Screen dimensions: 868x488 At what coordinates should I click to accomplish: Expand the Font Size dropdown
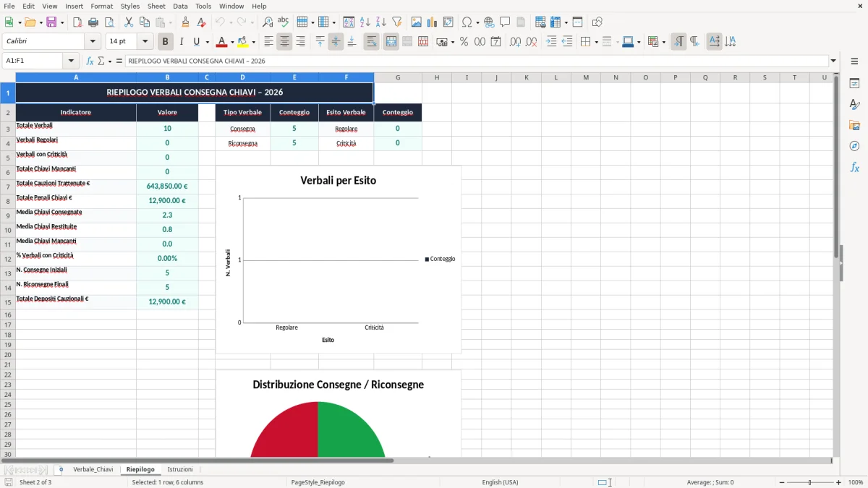click(x=145, y=42)
